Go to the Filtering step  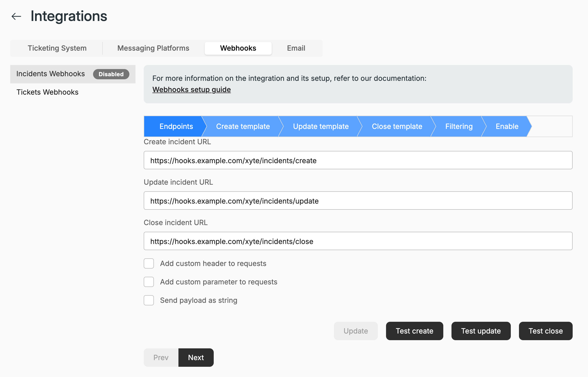(459, 126)
